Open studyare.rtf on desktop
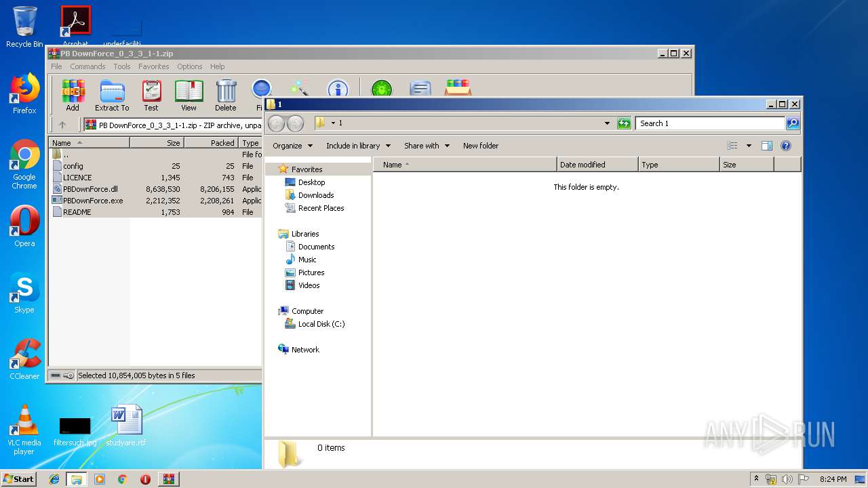This screenshot has width=868, height=488. coord(126,426)
